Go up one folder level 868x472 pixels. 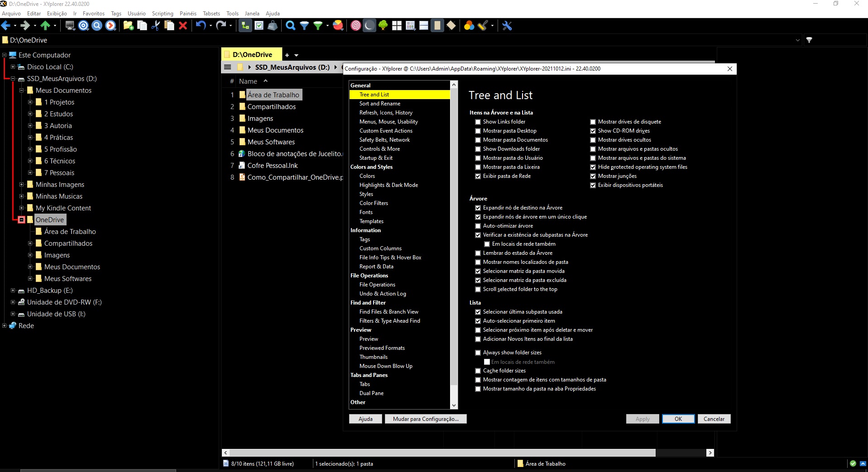point(45,26)
